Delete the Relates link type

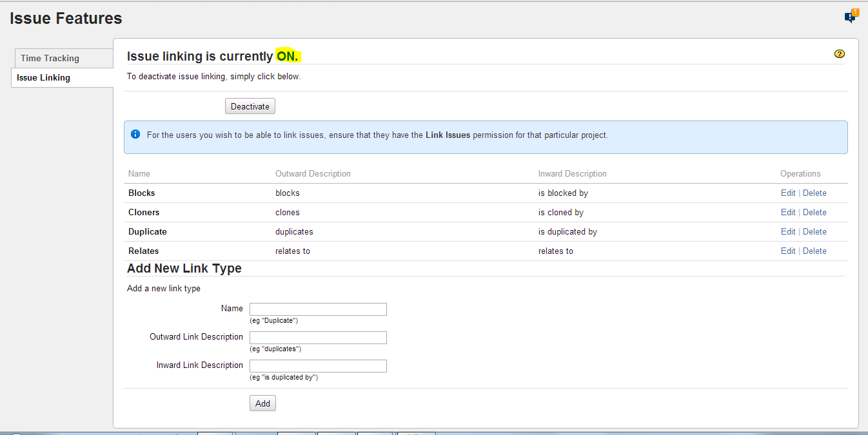(x=814, y=251)
